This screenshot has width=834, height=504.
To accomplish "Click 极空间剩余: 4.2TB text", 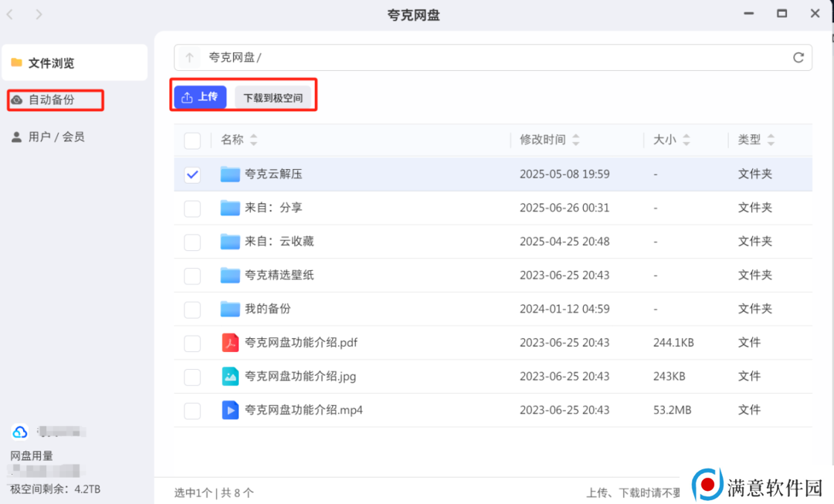I will [56, 489].
